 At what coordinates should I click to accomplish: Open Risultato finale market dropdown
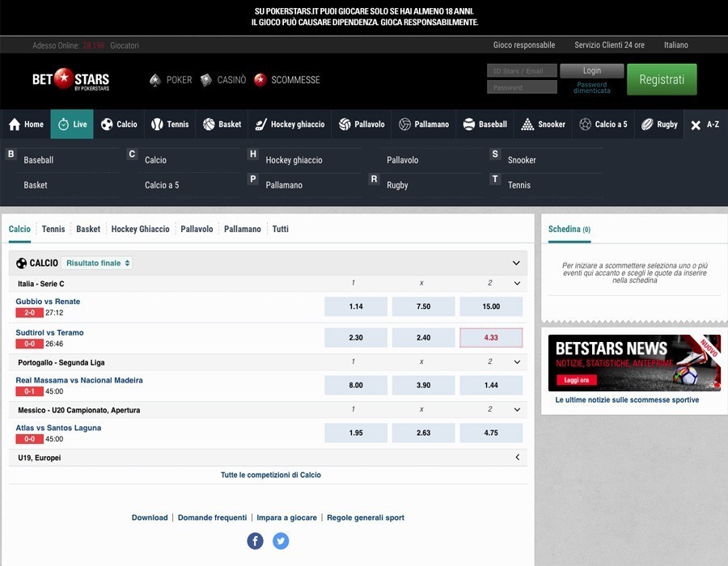(97, 263)
